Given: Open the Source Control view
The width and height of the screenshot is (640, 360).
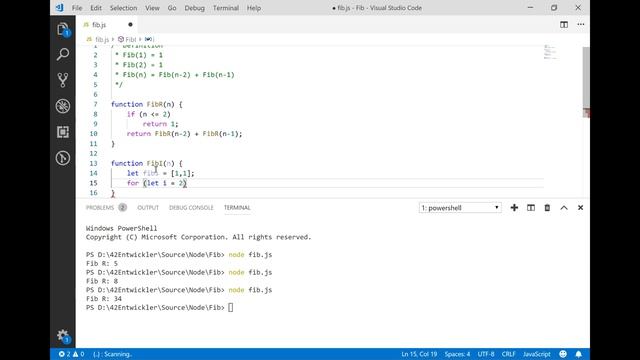Looking at the screenshot, I should coord(62,80).
